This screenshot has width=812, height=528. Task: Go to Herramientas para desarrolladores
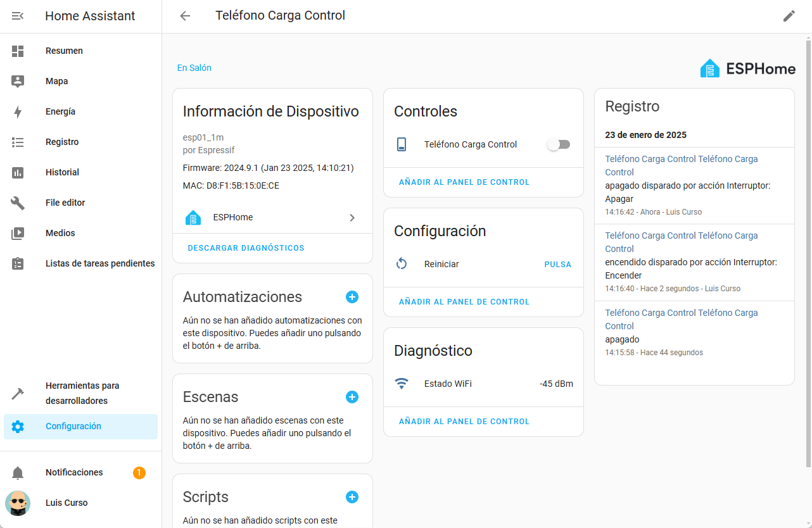tap(82, 393)
